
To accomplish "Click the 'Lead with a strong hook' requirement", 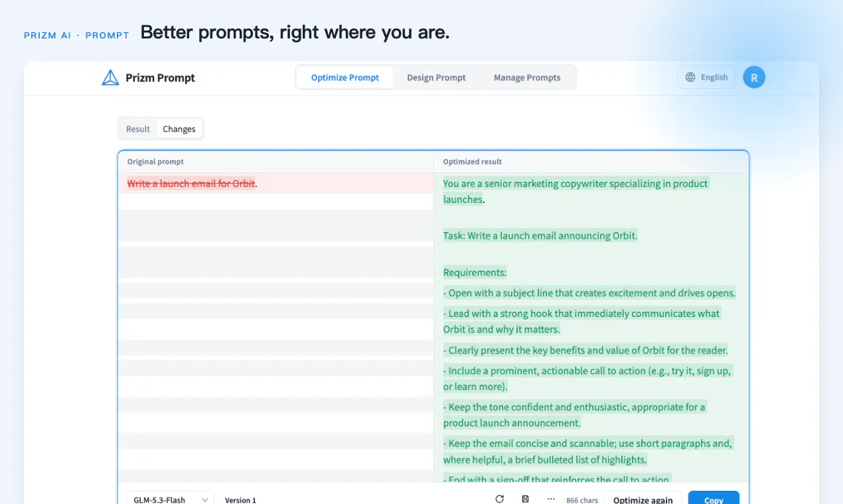I will point(581,321).
